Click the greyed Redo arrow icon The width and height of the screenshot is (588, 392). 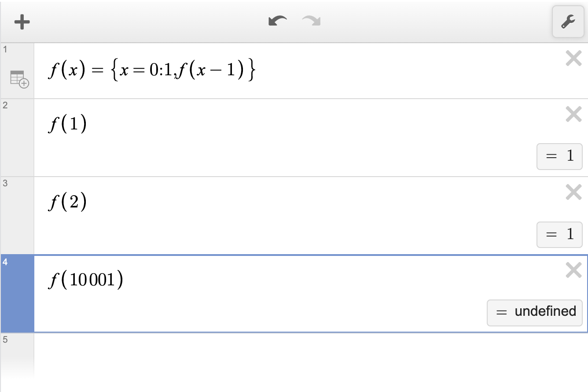point(312,21)
